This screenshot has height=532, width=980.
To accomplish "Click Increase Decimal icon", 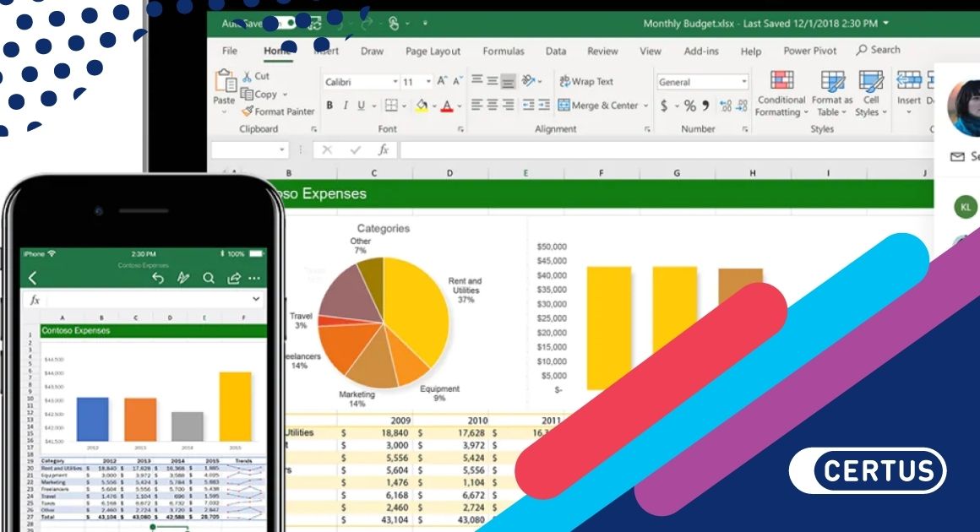I will 725,106.
